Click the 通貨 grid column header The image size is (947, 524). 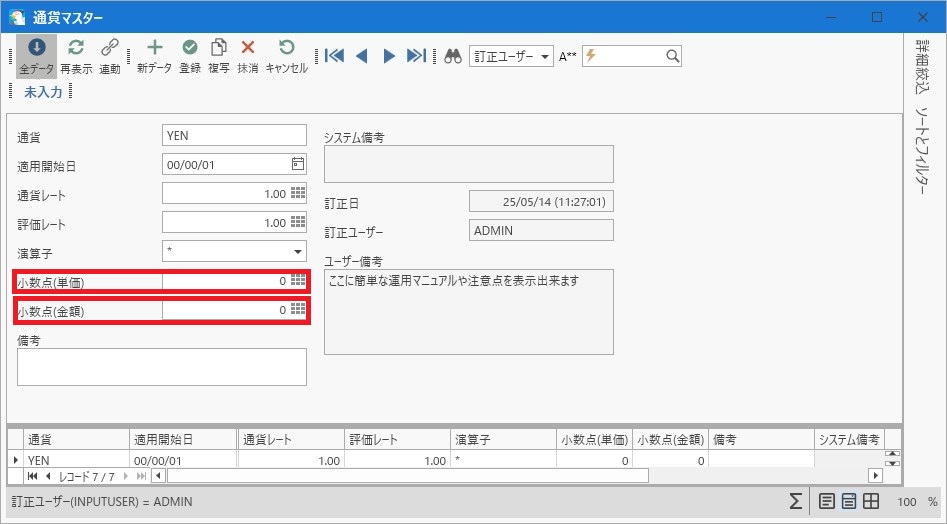(x=77, y=439)
